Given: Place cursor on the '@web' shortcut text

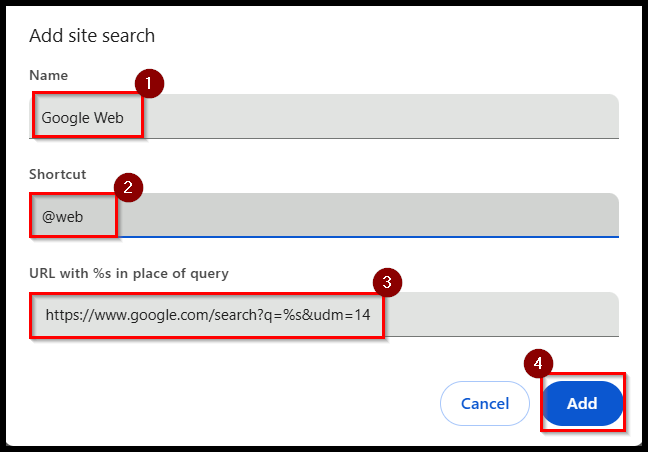Looking at the screenshot, I should coord(62,217).
